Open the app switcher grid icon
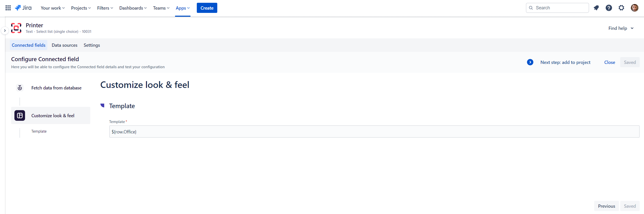644x214 pixels. [8, 8]
